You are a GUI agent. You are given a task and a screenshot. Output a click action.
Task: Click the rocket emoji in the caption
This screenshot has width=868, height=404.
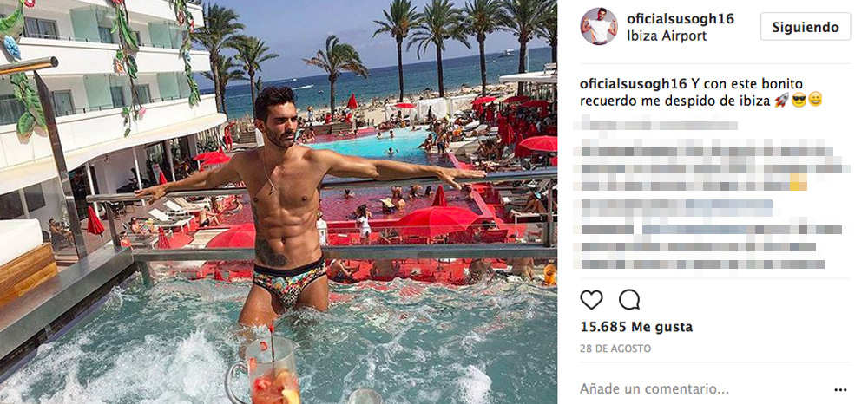click(x=782, y=100)
